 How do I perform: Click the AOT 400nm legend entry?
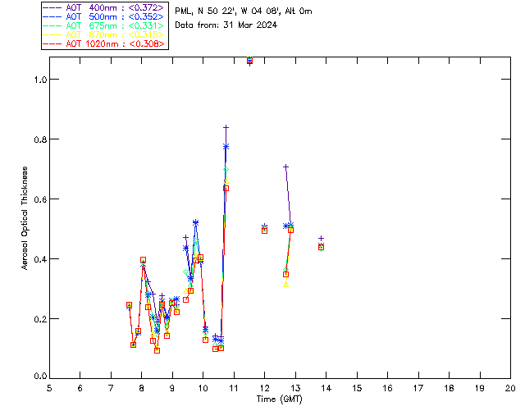tap(103, 7)
